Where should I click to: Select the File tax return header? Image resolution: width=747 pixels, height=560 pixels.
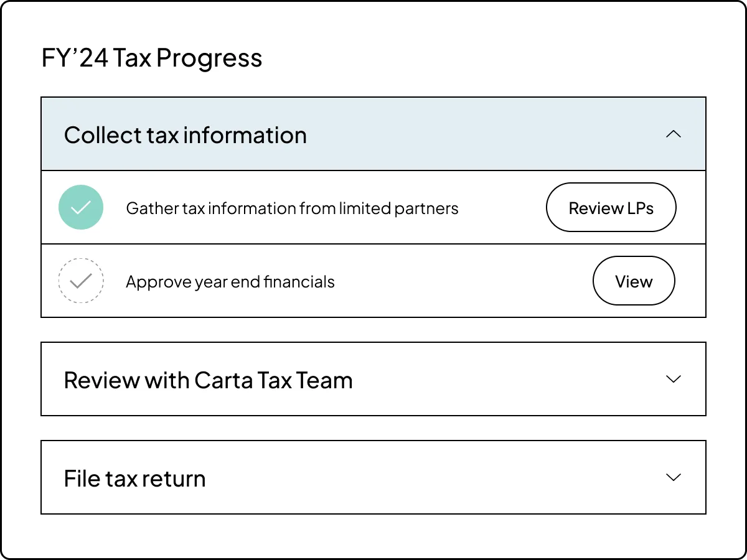tap(134, 478)
